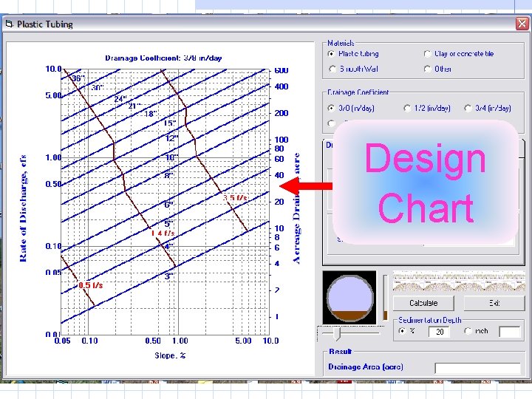This screenshot has height=399, width=532.
Task: Select percent sedimentation depth option
Action: pos(402,331)
